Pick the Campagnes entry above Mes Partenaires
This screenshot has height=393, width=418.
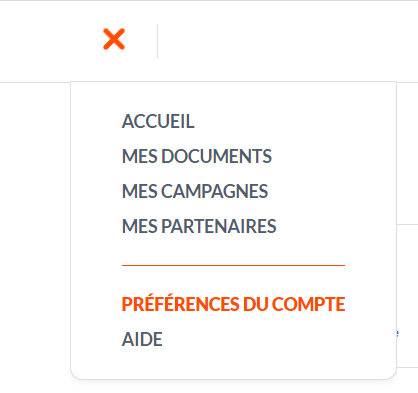click(x=195, y=191)
